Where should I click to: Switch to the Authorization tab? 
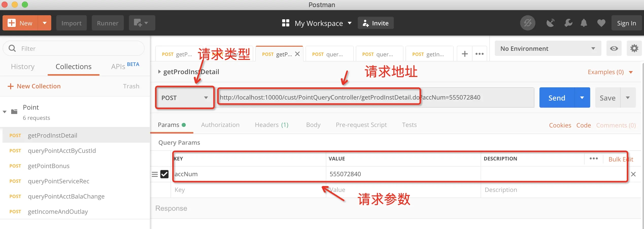220,125
